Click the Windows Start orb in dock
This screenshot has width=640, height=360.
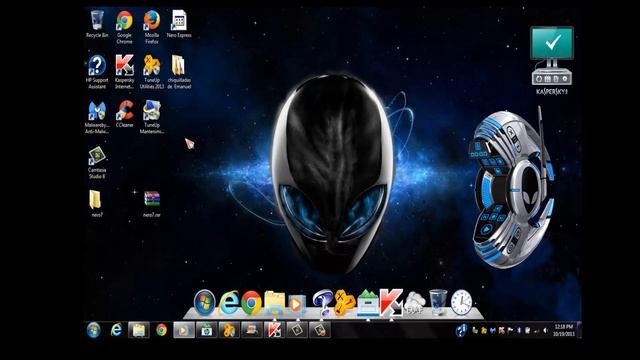tap(204, 303)
